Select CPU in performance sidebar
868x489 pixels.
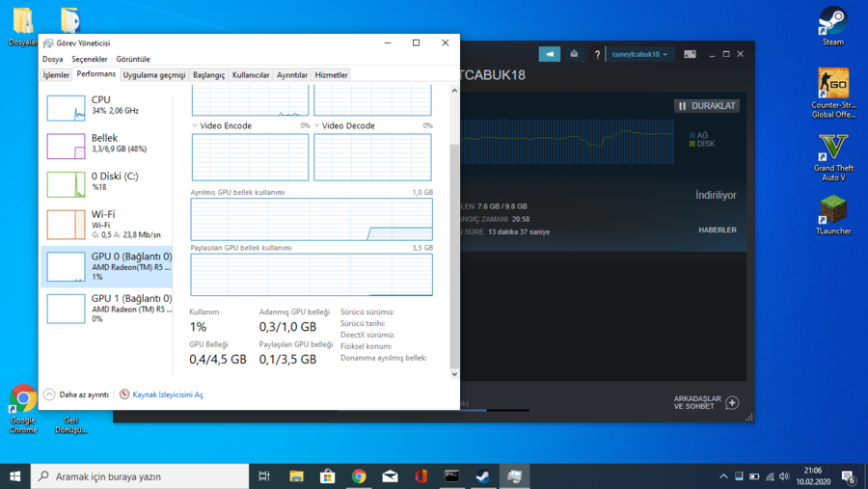point(107,107)
